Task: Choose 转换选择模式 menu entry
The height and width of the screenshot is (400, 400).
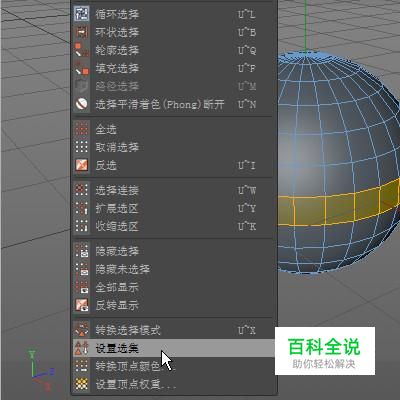Action: 173,330
